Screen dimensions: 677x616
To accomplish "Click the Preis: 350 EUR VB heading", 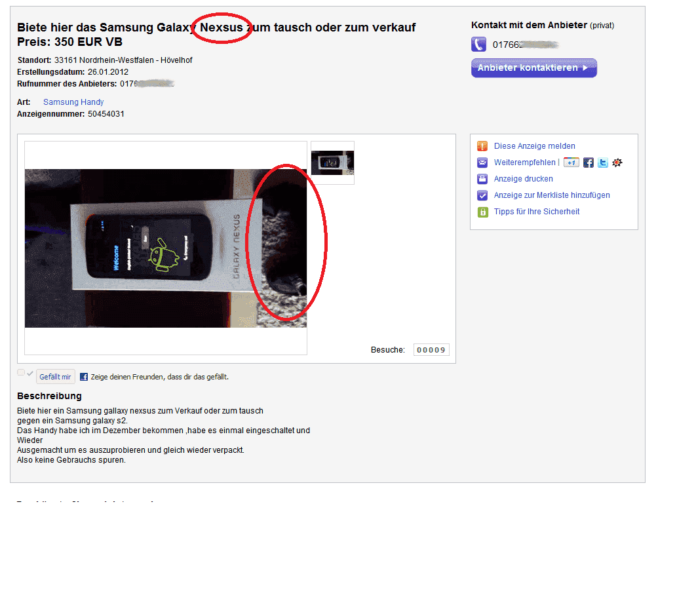I will (69, 42).
